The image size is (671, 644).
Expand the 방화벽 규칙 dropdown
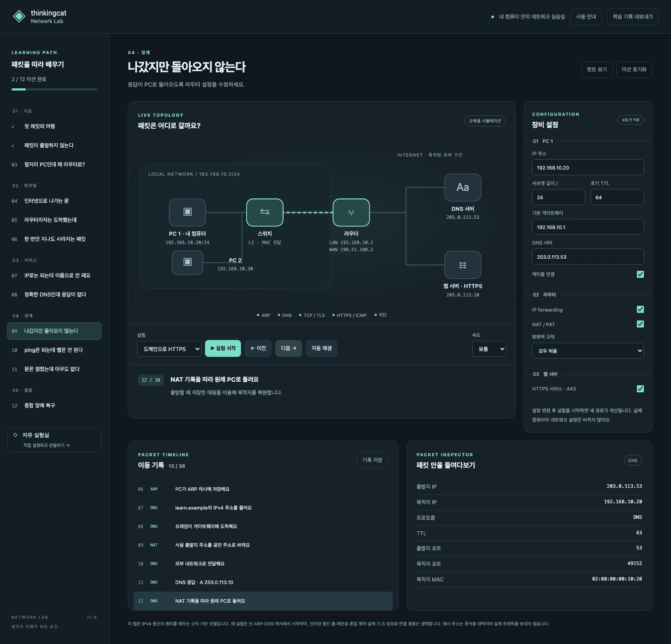(x=588, y=351)
